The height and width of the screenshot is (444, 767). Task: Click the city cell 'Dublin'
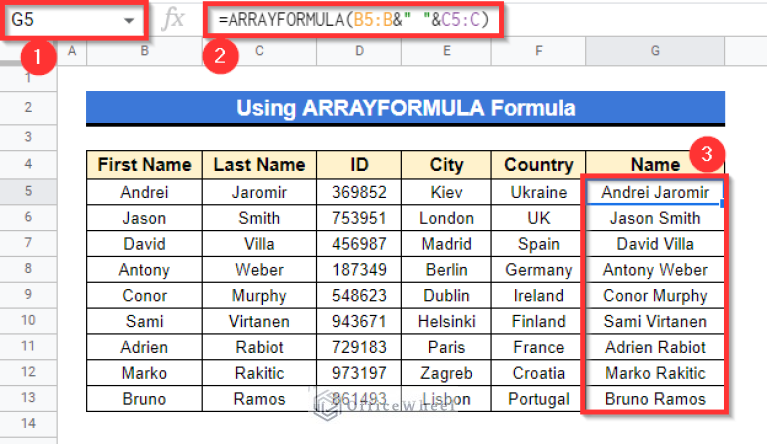tap(446, 296)
